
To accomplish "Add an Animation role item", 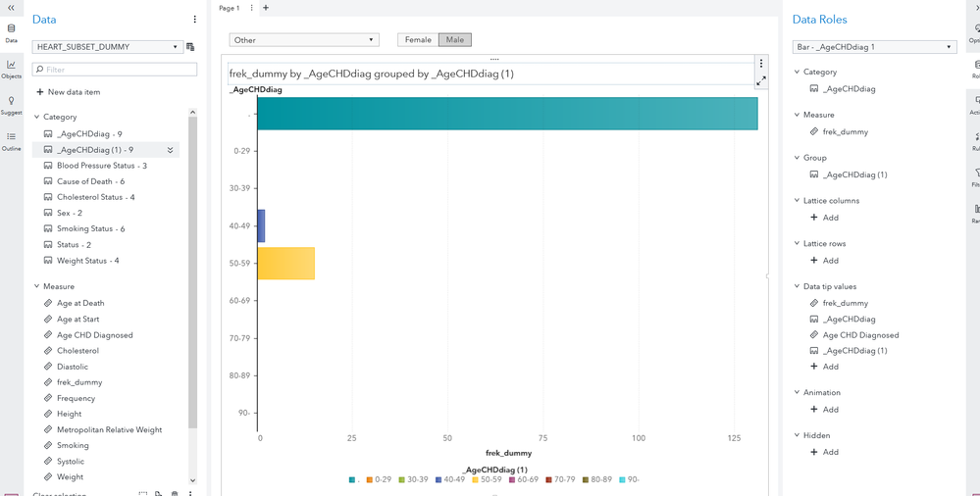I will click(824, 410).
